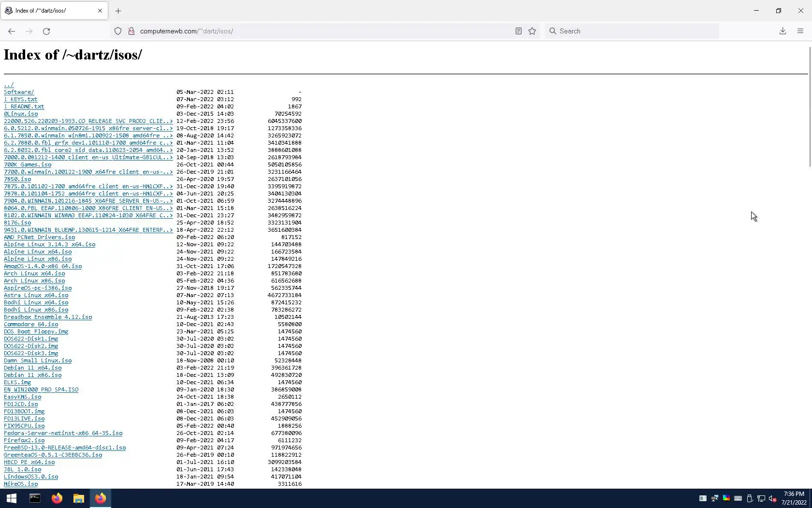Select the Index of /~dartz/isos/ tab
Image resolution: width=812 pixels, height=508 pixels.
tap(55, 11)
